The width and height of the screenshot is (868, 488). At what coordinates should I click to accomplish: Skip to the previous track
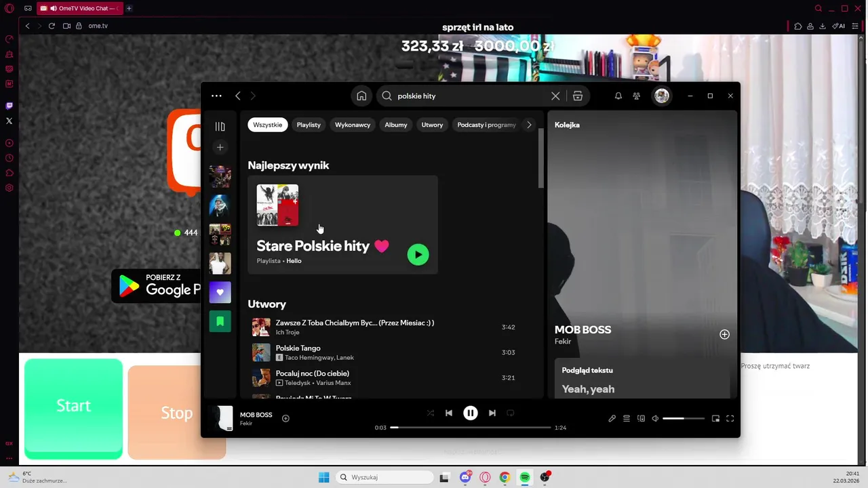pos(449,413)
